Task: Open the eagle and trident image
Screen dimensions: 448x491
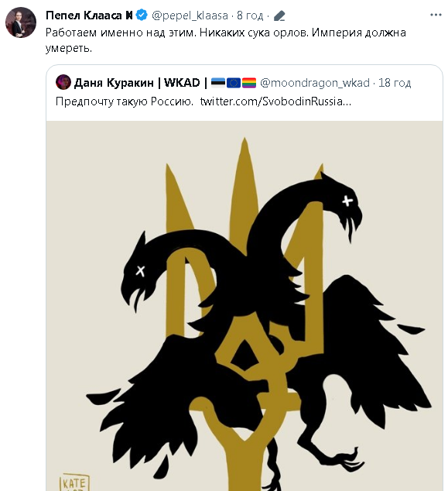Action: tap(245, 306)
